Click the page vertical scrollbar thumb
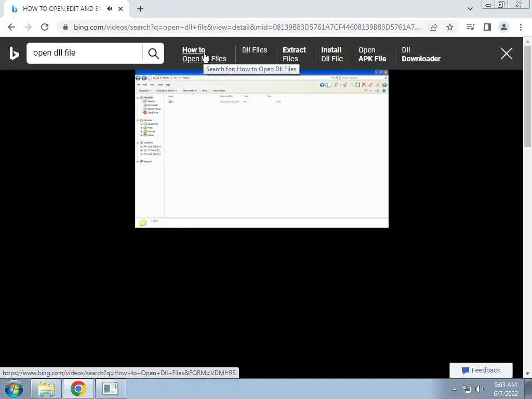Viewport: 532px width, 399px height. (527, 96)
